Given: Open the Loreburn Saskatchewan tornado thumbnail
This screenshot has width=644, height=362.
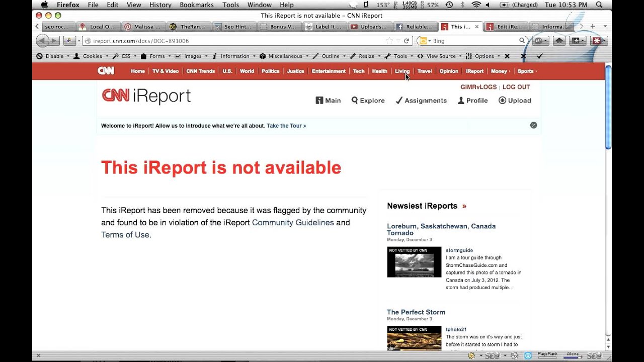Looking at the screenshot, I should coord(414,262).
